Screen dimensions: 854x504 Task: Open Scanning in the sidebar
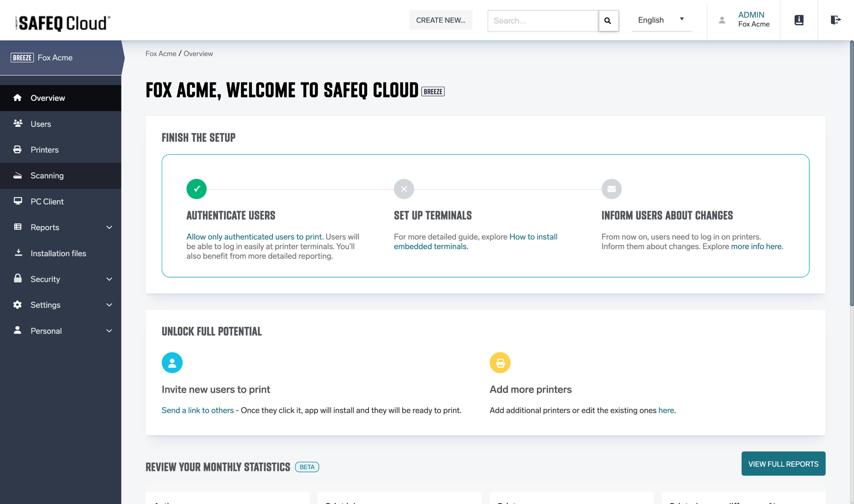[x=47, y=175]
